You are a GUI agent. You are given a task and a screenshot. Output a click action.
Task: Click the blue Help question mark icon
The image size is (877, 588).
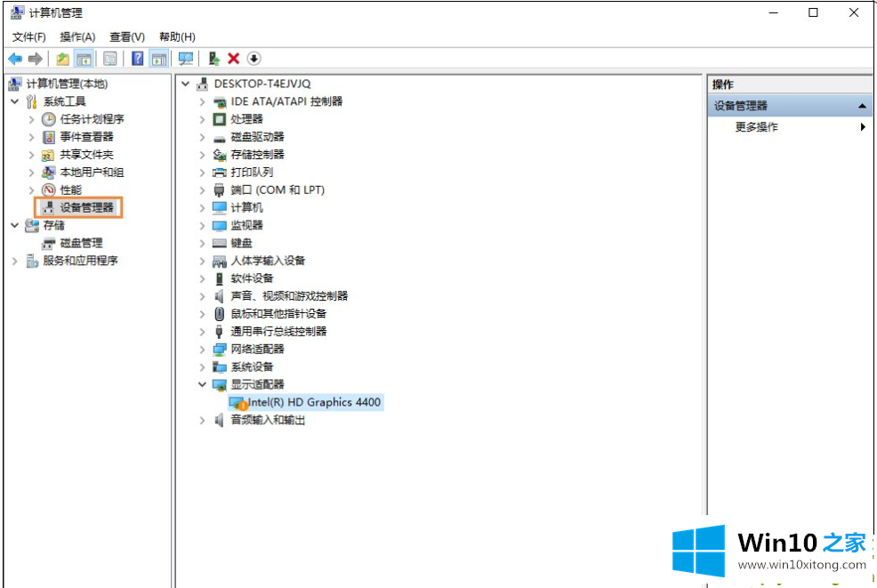click(138, 59)
